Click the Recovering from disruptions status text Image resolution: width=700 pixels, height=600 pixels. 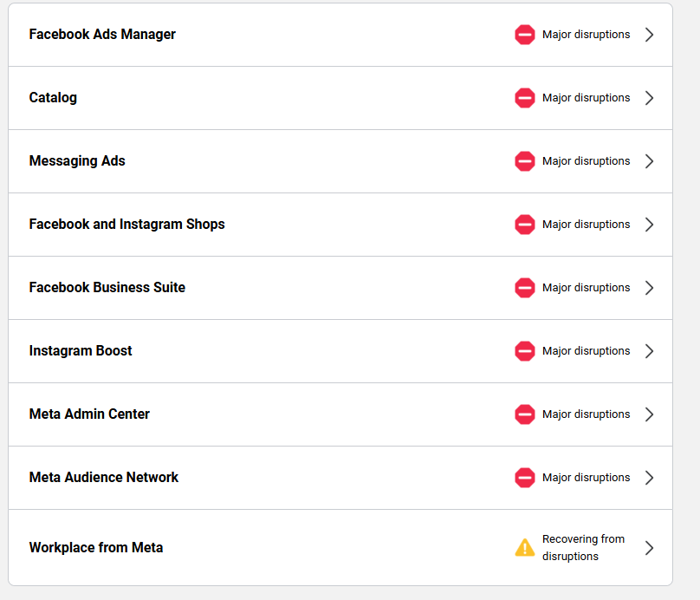point(583,547)
